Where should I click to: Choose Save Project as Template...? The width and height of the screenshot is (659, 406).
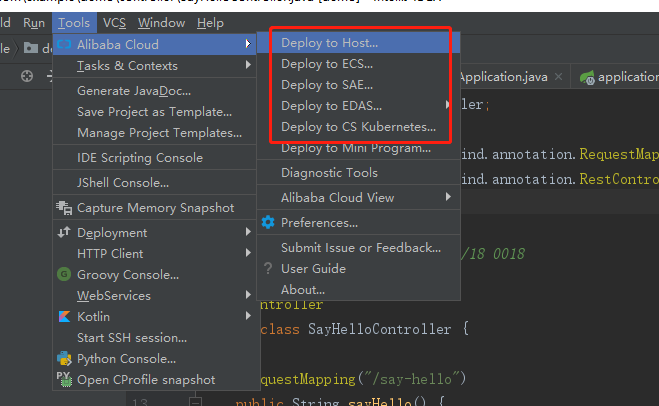[x=155, y=112]
